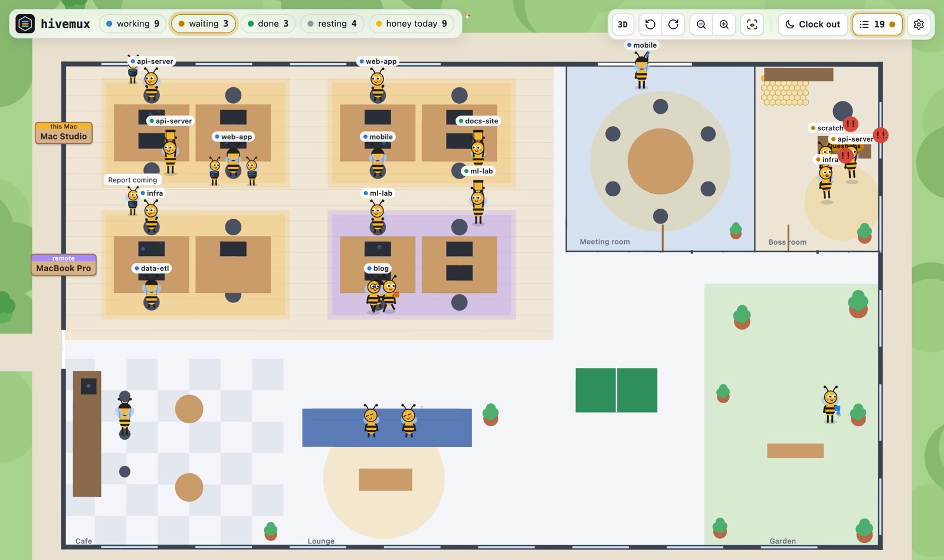Click the green ping-pong table
This screenshot has width=944, height=560.
coord(617,390)
